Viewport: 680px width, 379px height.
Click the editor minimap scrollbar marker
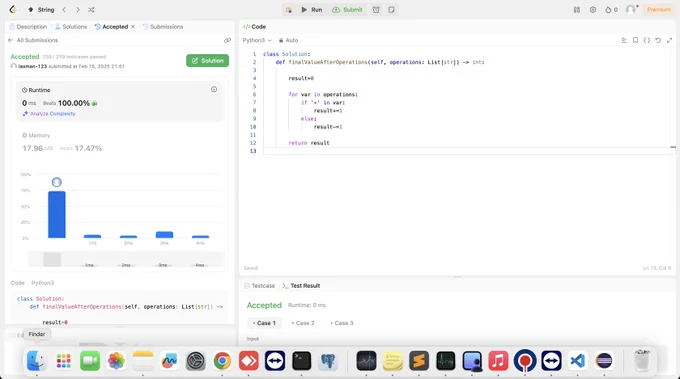[x=673, y=147]
